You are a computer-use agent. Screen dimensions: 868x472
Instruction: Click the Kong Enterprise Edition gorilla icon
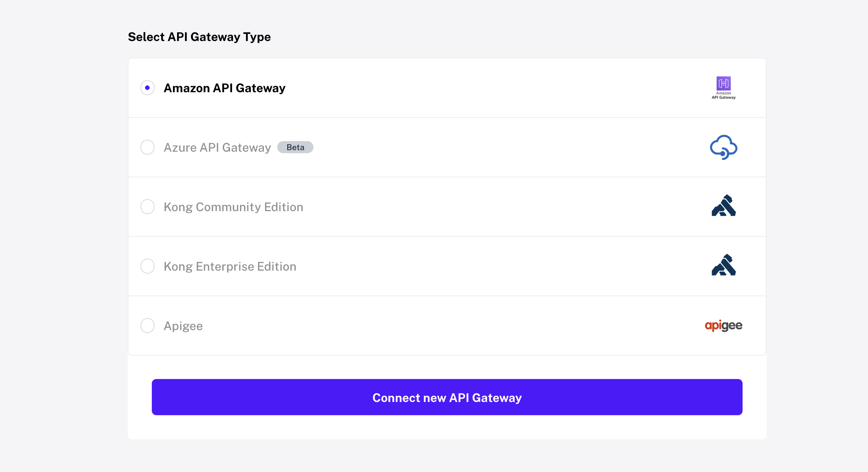coord(723,266)
